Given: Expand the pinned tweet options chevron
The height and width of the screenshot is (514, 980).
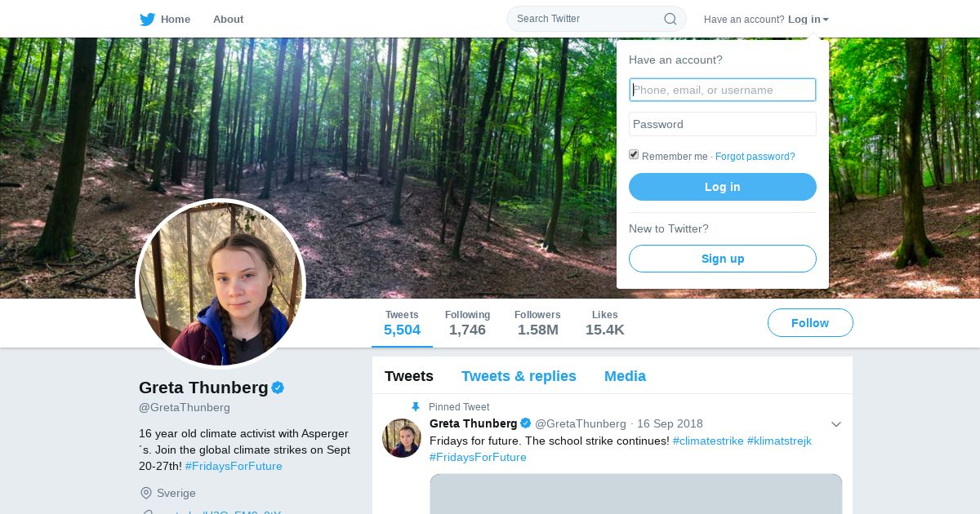Looking at the screenshot, I should coord(835,424).
